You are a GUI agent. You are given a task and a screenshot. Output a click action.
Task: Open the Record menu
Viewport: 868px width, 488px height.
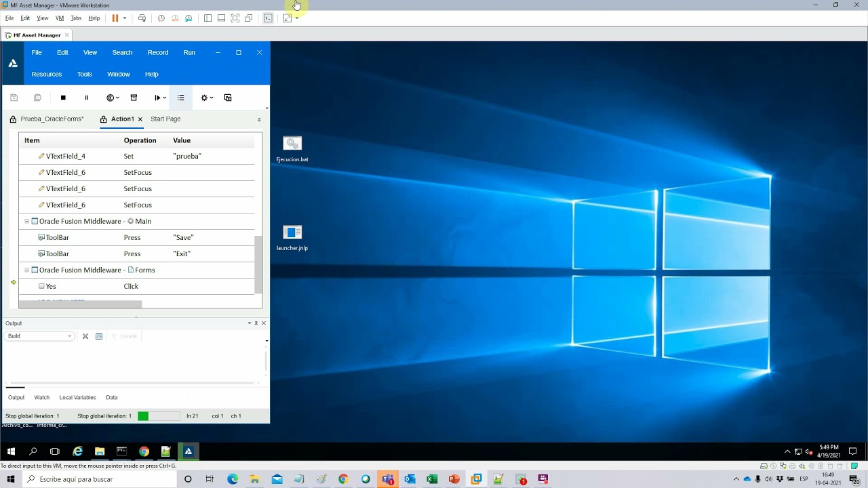[x=158, y=52]
